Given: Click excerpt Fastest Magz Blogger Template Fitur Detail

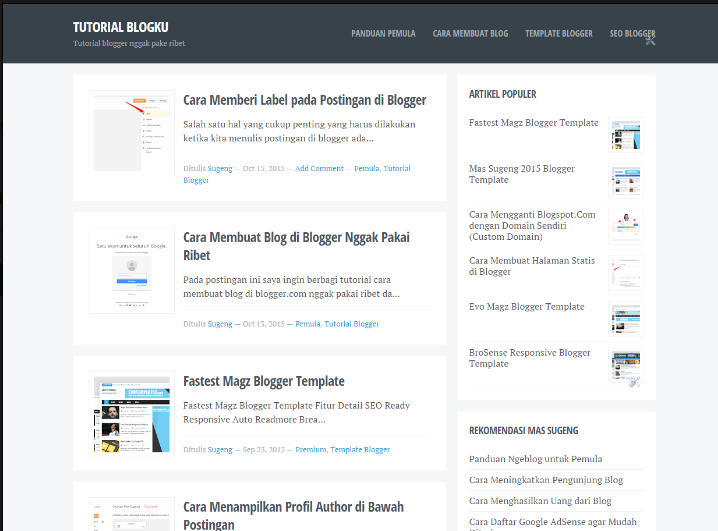Looking at the screenshot, I should (296, 412).
